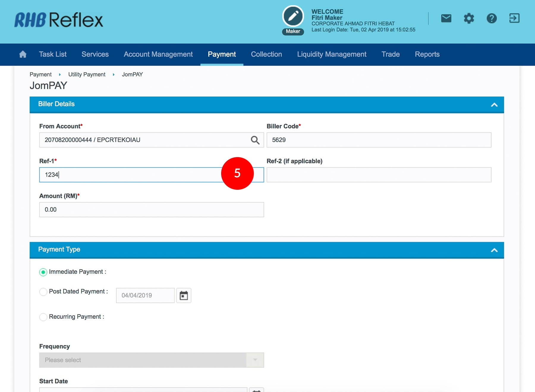Viewport: 535px width, 392px height.
Task: Open the Task List menu
Action: tap(53, 54)
